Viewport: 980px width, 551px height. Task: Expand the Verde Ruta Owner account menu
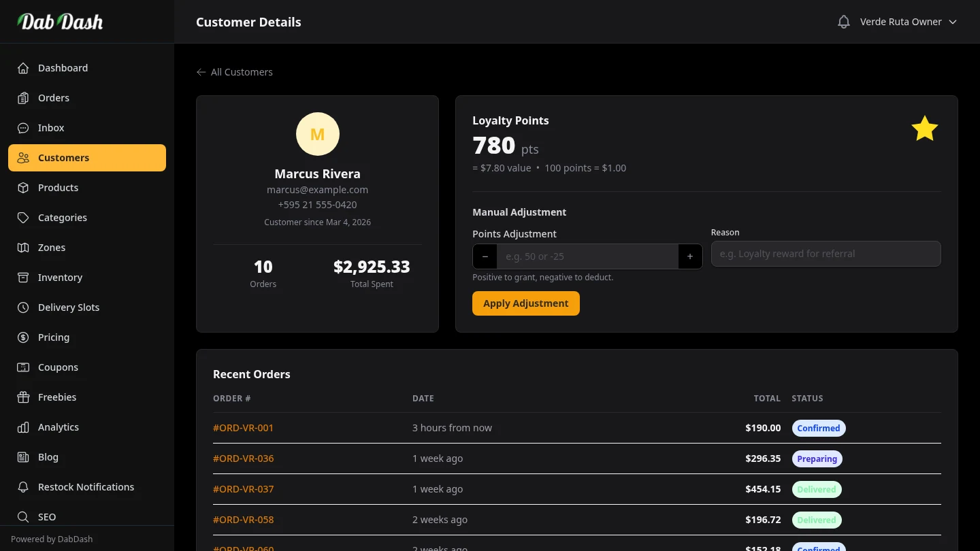point(908,21)
